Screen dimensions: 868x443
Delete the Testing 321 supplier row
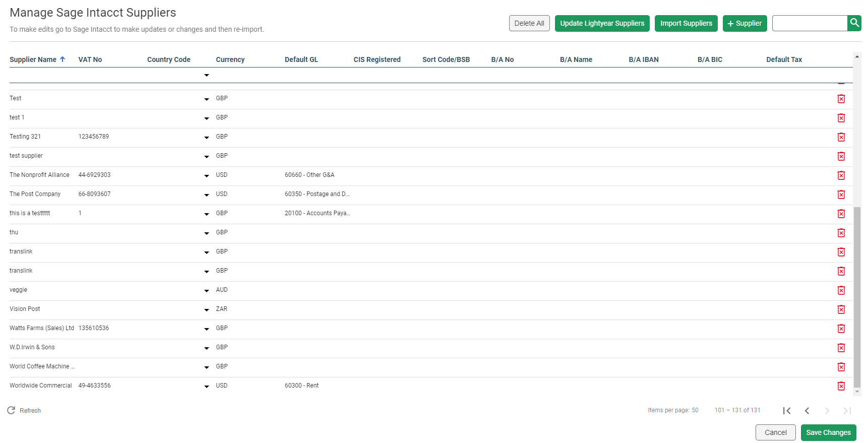[841, 137]
